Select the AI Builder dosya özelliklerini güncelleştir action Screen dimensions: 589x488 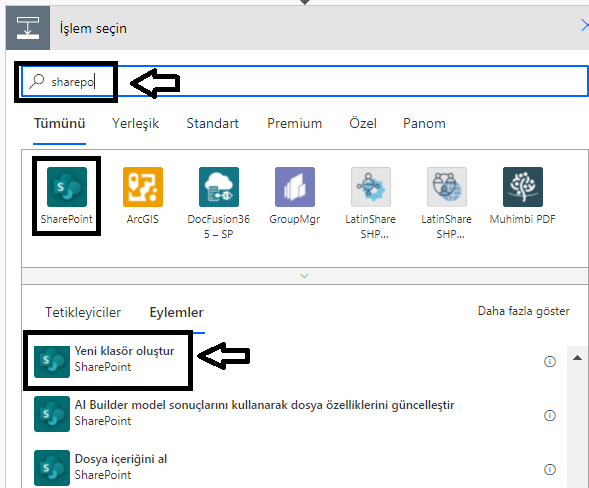[x=295, y=414]
